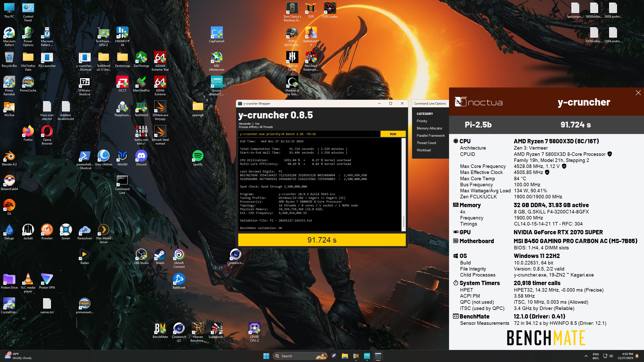Select the ZenTimings desktop icon
The image size is (644, 362).
pyautogui.click(x=141, y=60)
